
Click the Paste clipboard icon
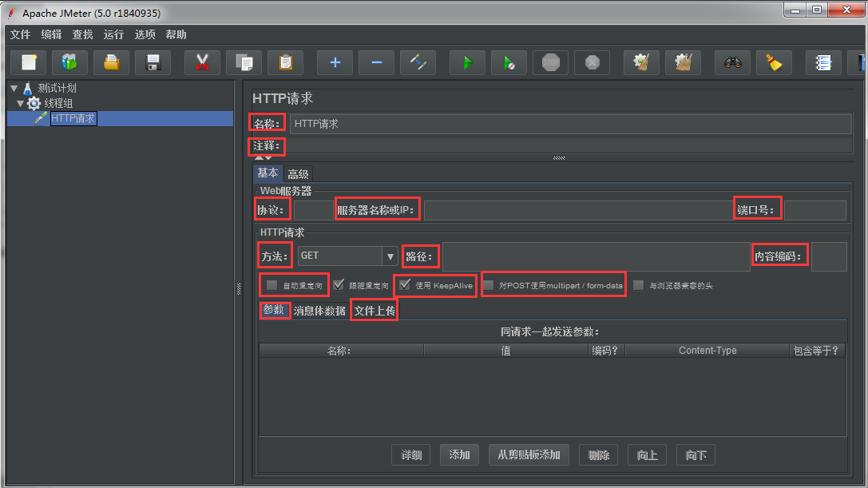pos(286,62)
